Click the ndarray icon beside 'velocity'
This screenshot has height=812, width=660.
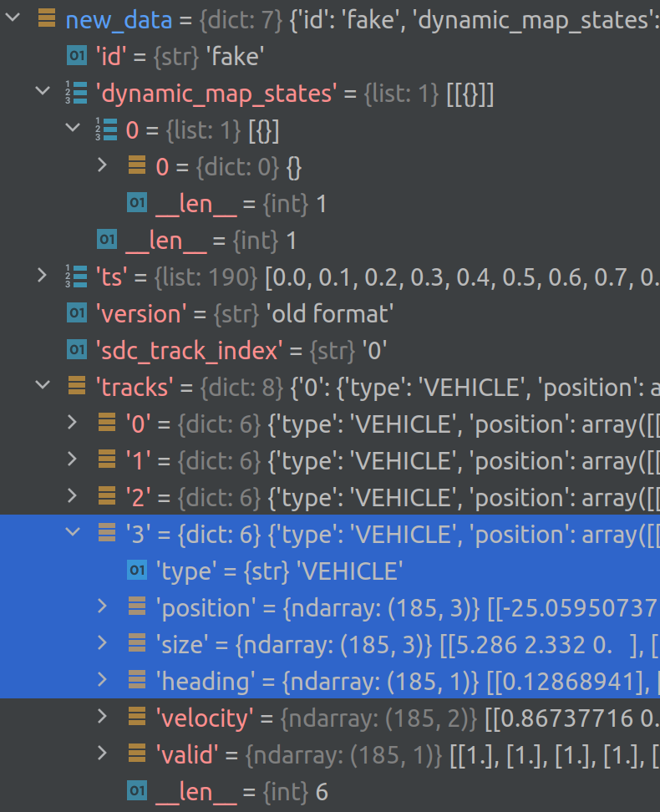(x=135, y=718)
